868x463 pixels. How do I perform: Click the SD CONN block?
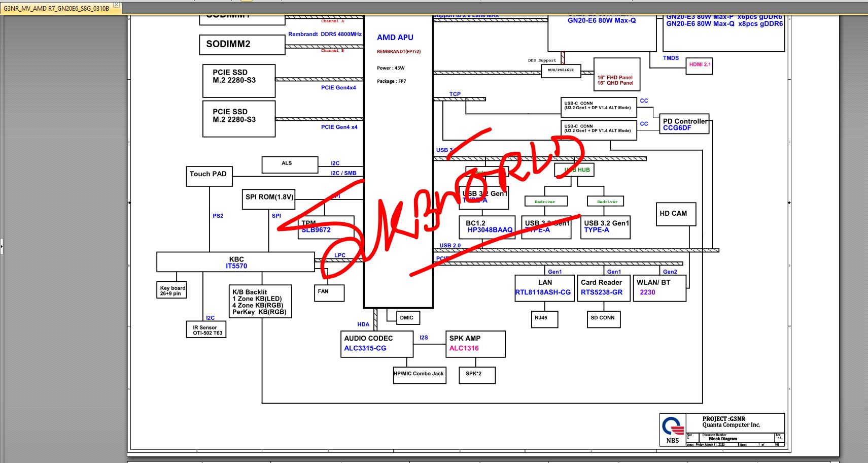(x=603, y=319)
